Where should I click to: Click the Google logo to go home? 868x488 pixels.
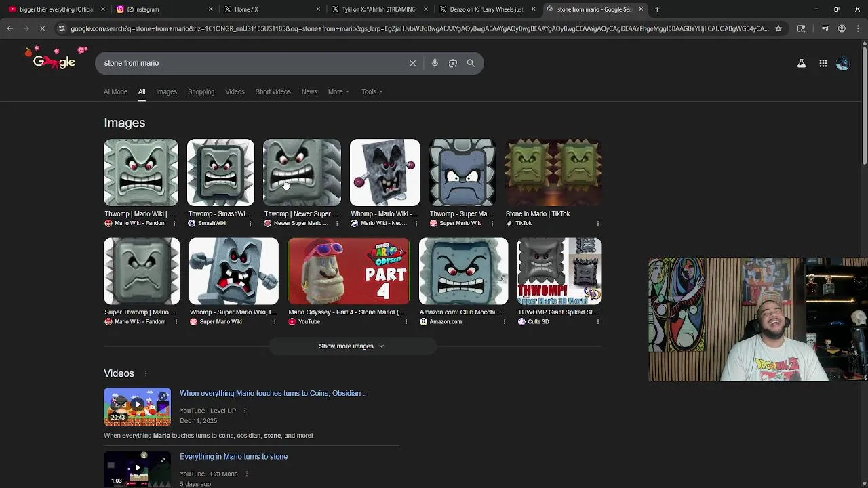[x=54, y=61]
